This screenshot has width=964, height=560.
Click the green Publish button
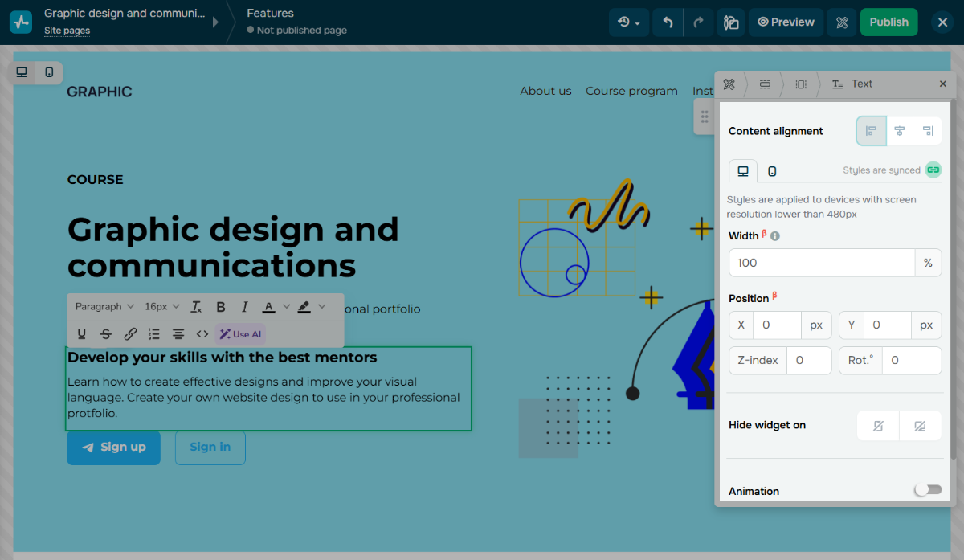coord(888,22)
